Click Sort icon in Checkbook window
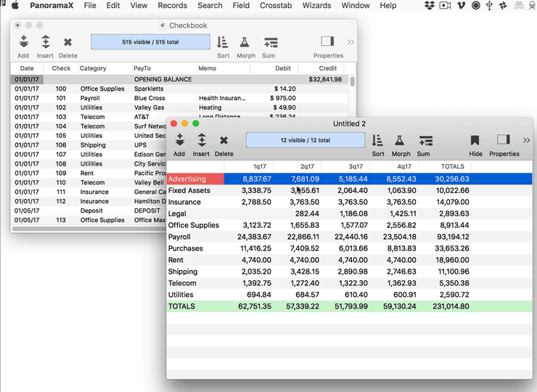537x392 pixels. (223, 42)
